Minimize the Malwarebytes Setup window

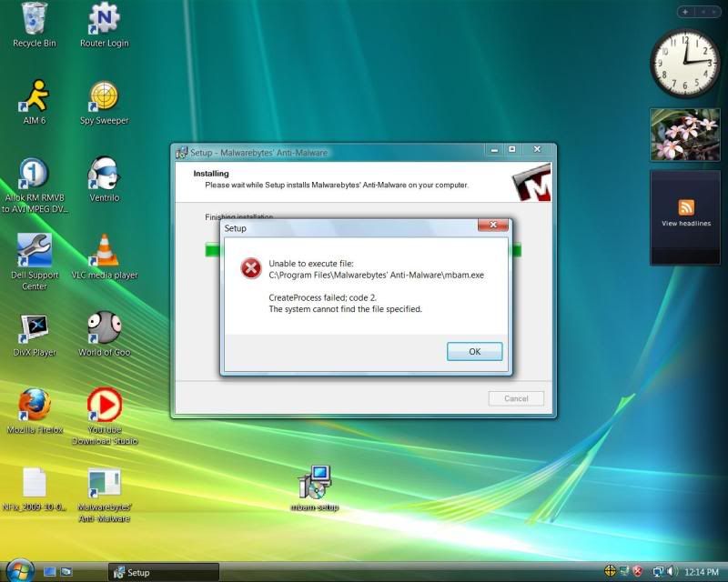[x=494, y=149]
